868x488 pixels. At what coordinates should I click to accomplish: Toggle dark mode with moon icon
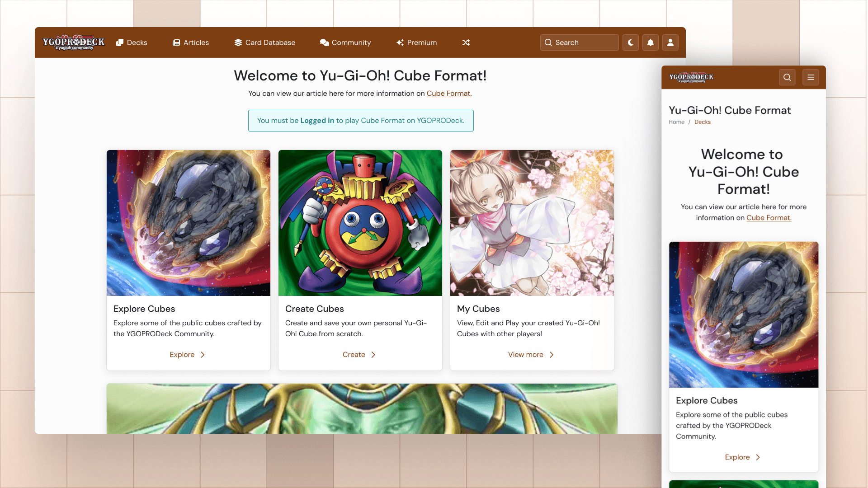(x=630, y=42)
